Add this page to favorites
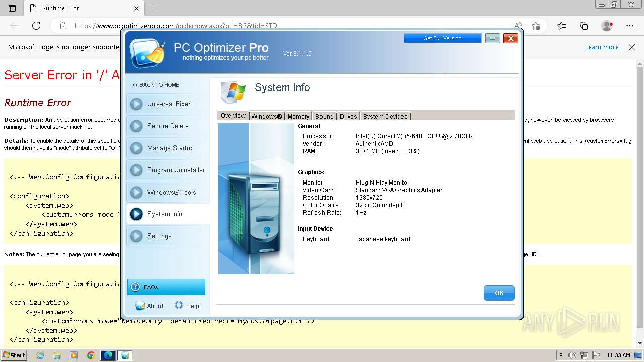 pos(536,26)
